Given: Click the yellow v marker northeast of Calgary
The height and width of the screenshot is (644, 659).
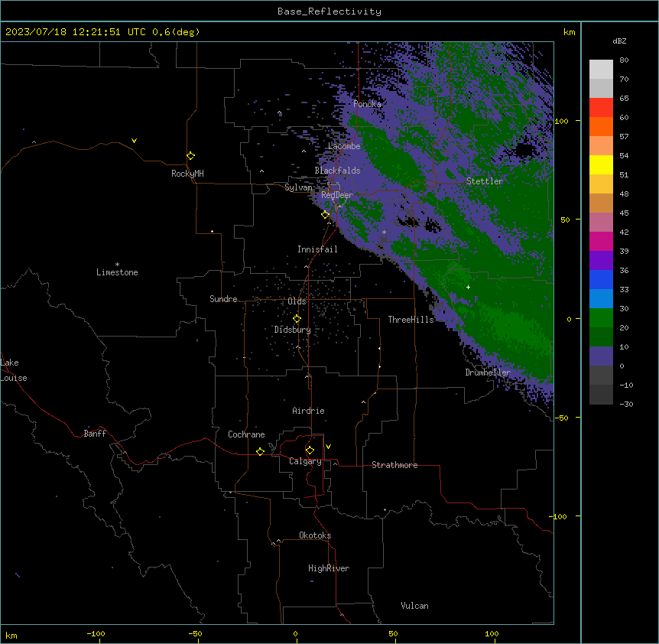Looking at the screenshot, I should [x=328, y=447].
